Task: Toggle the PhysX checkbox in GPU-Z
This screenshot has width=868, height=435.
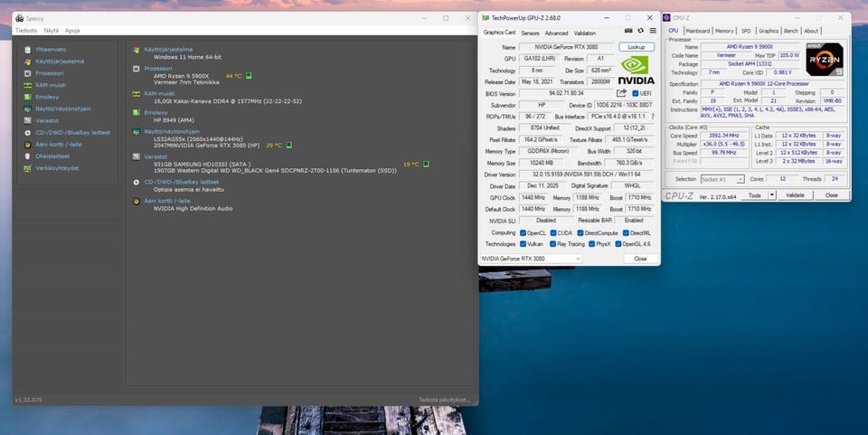Action: pyautogui.click(x=591, y=244)
